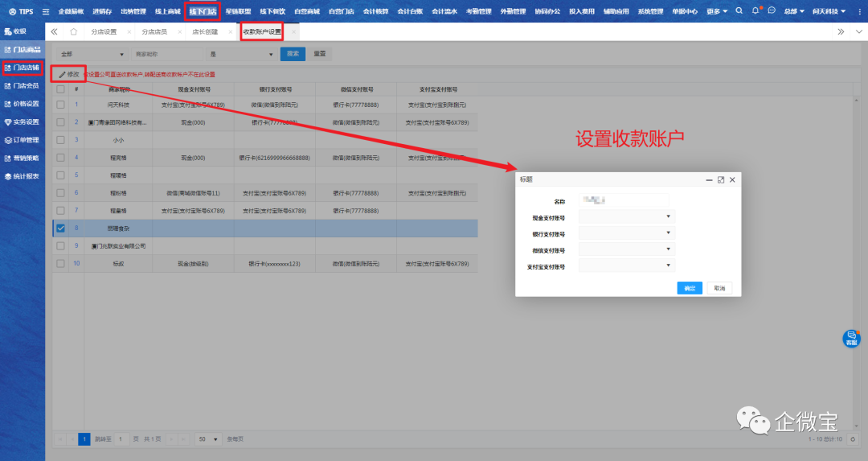
Task: Open the 全部 filter dropdown
Action: click(92, 54)
